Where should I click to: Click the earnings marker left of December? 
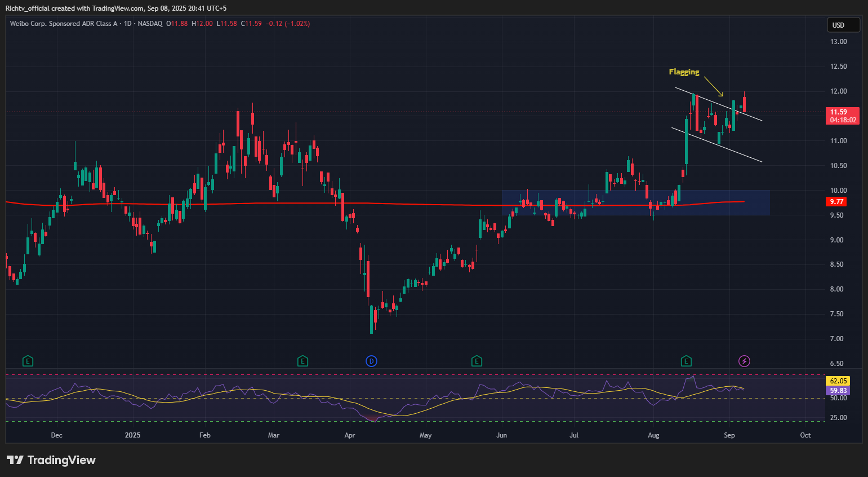point(28,361)
